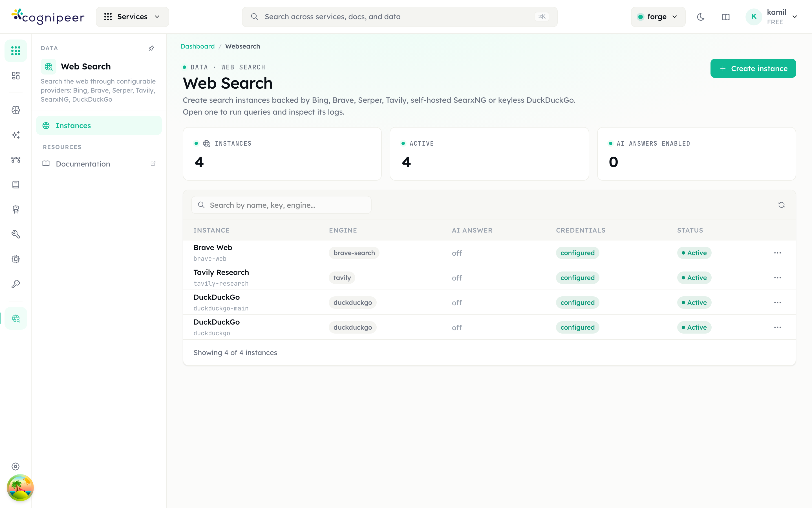Open the brain icon service
812x508 pixels.
[x=16, y=110]
